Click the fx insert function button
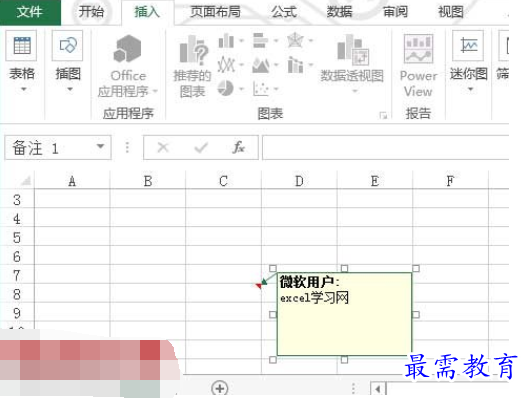 click(x=239, y=147)
